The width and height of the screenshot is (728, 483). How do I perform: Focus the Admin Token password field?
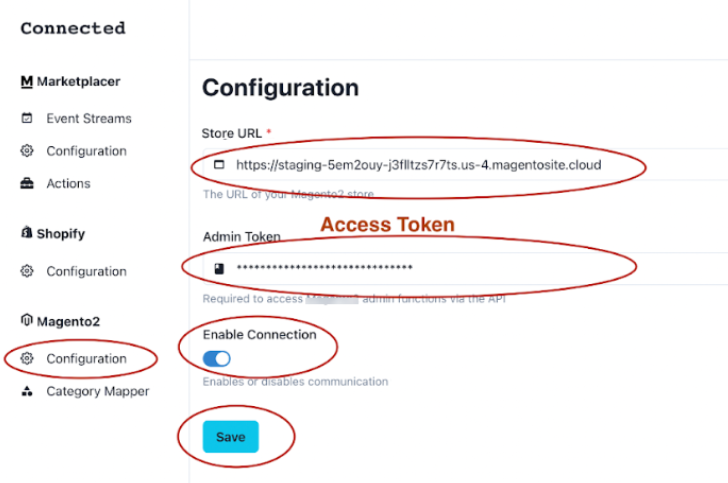465,268
